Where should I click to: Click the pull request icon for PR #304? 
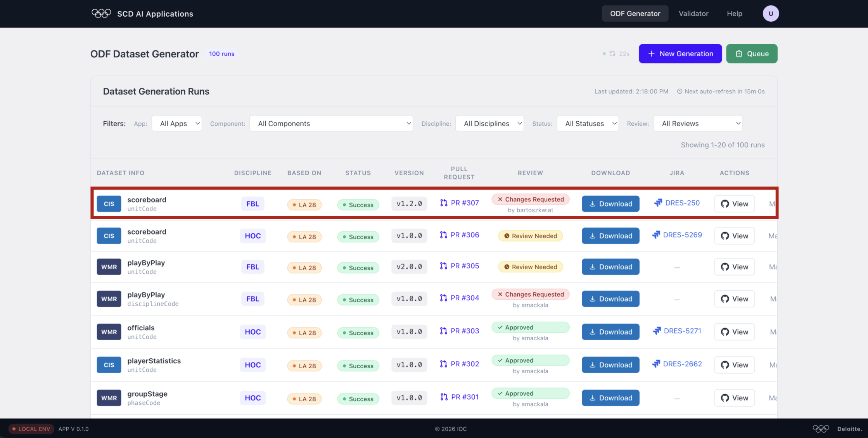click(444, 298)
